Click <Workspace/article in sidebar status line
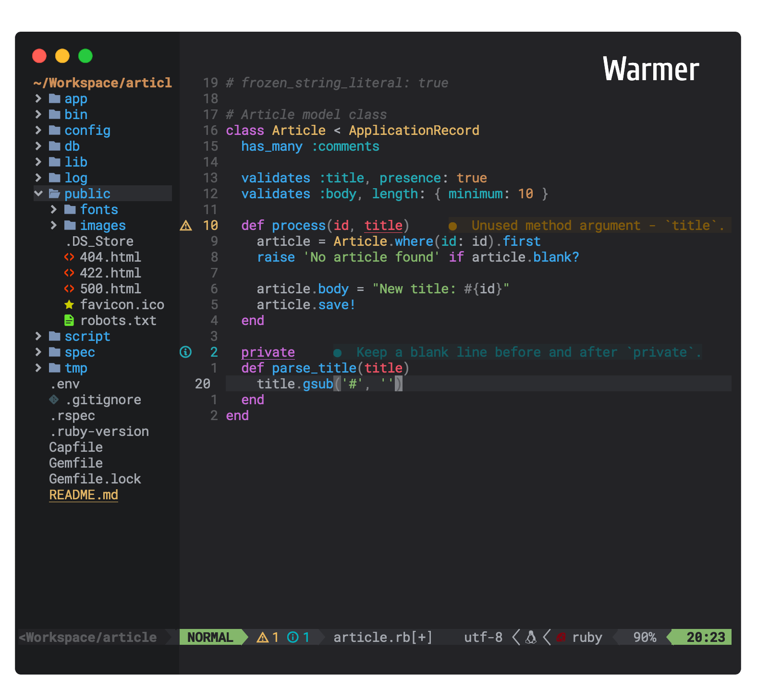This screenshot has height=700, width=757. click(x=87, y=637)
